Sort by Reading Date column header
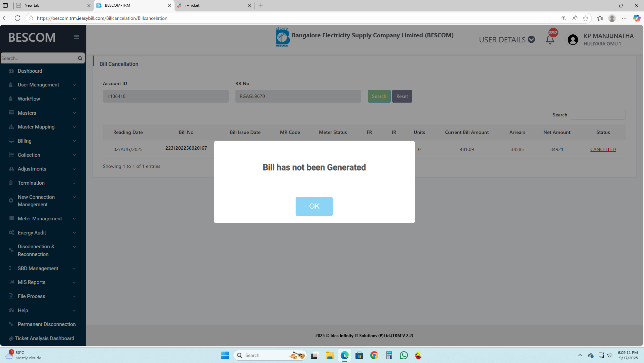 (128, 132)
